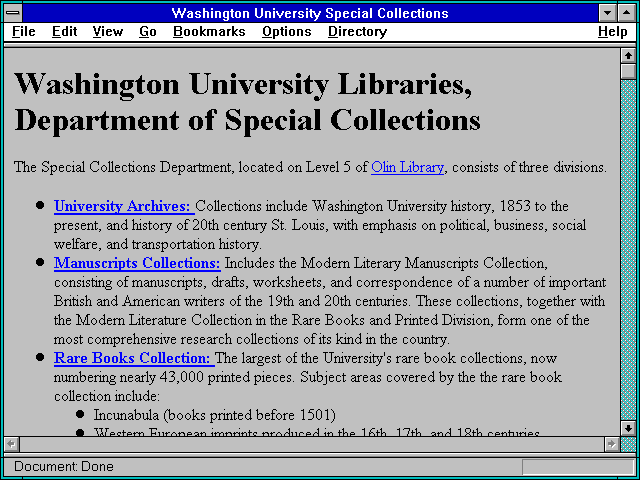Click the vertical scrollbar down arrow
This screenshot has width=640, height=480.
pos(628,428)
